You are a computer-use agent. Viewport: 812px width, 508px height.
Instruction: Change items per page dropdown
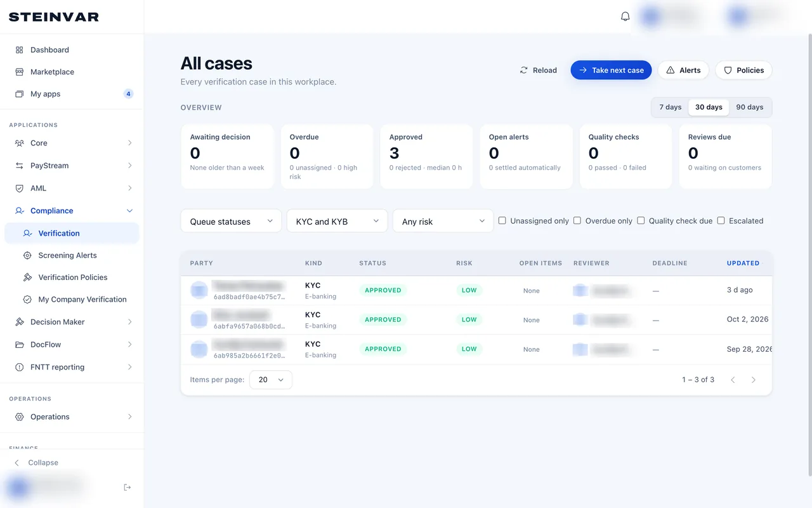tap(271, 380)
